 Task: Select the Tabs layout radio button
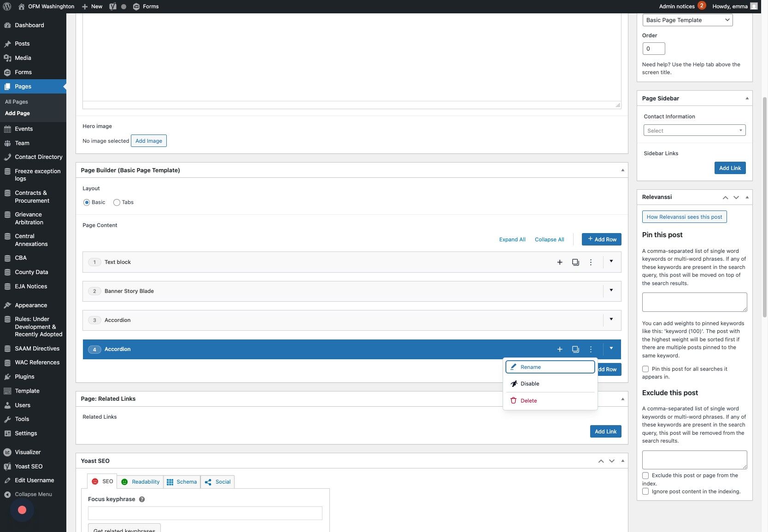pos(117,203)
